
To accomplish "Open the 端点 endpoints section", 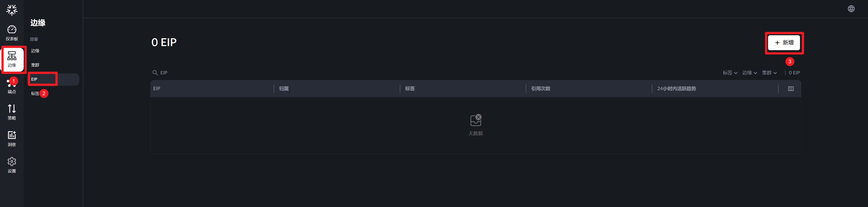I will [12, 87].
